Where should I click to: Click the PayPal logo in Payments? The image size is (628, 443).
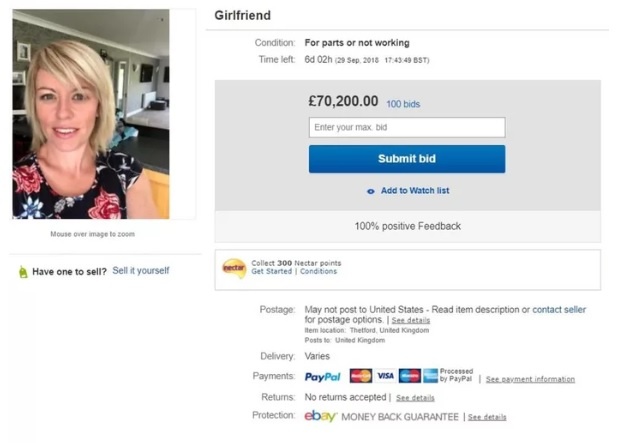(x=322, y=377)
